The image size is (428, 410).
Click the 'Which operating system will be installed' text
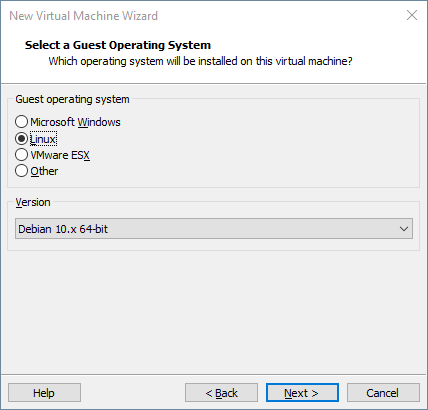(200, 61)
